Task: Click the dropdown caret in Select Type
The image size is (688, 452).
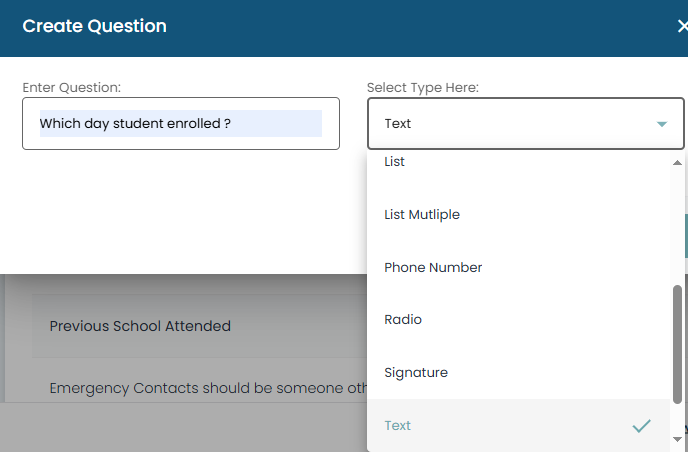Action: coord(661,124)
